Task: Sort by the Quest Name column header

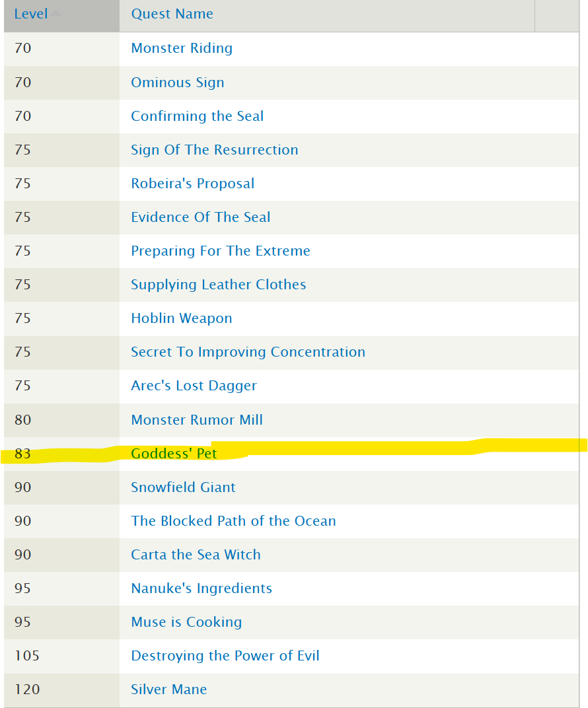Action: point(172,14)
